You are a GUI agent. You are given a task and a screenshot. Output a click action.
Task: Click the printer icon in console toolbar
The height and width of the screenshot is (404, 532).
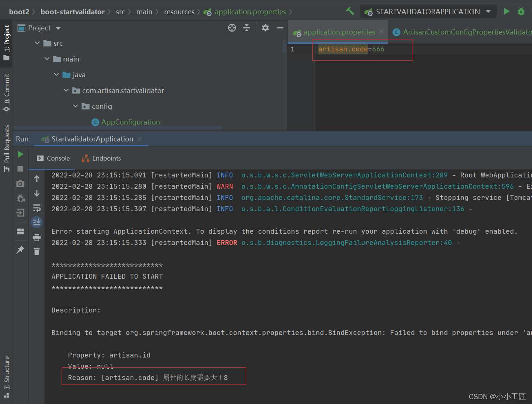coord(37,237)
